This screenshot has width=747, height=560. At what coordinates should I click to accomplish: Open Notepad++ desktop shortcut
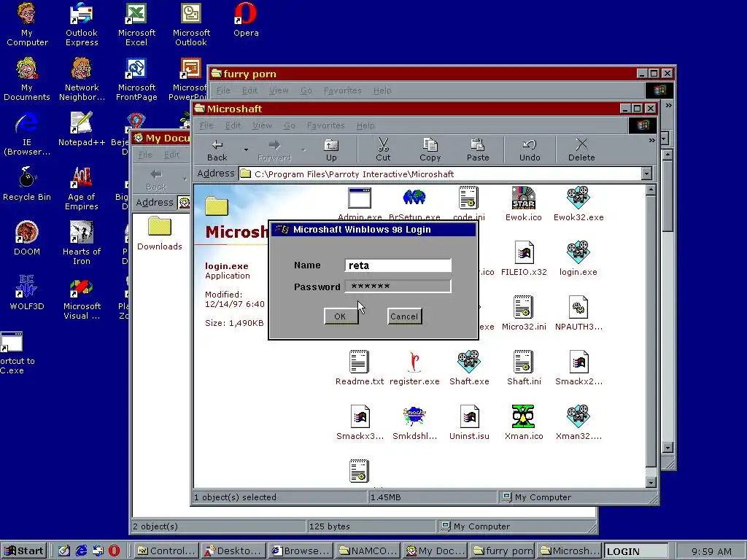pyautogui.click(x=82, y=129)
